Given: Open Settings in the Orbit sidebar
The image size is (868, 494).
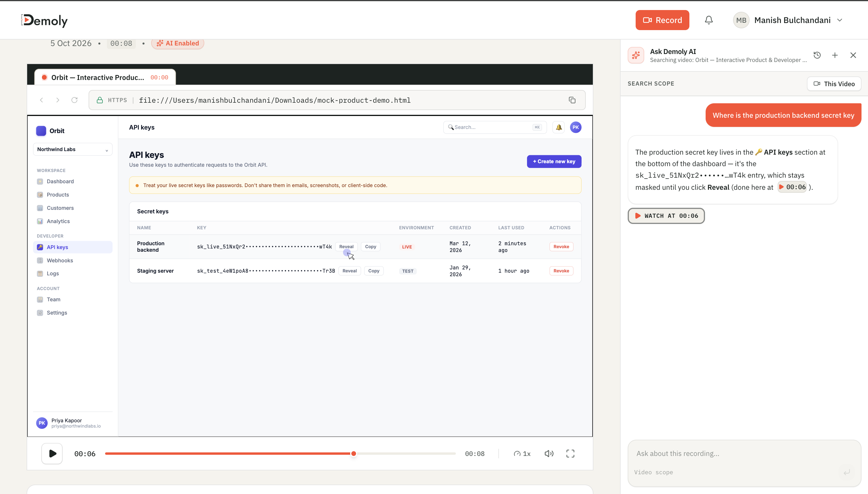Looking at the screenshot, I should (x=73, y=313).
